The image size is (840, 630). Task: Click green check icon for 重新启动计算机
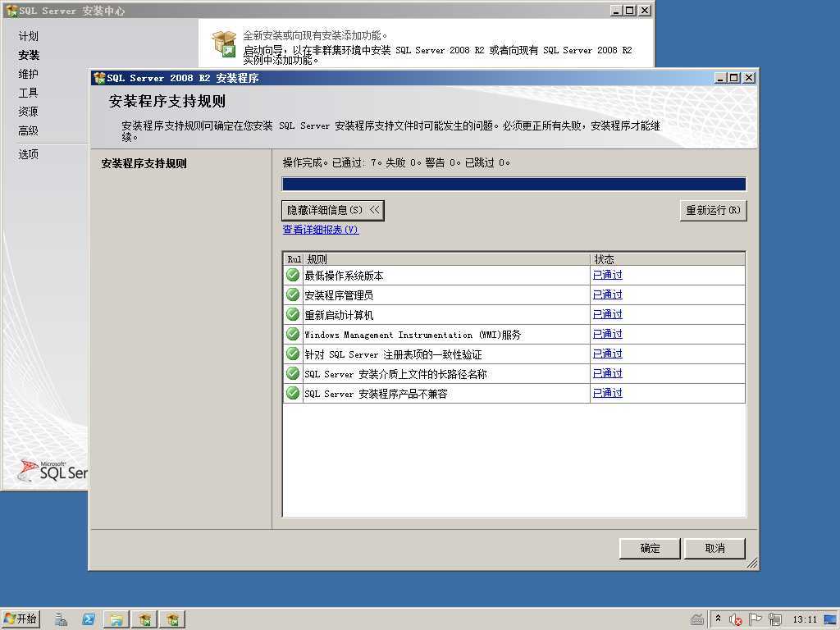pos(293,314)
